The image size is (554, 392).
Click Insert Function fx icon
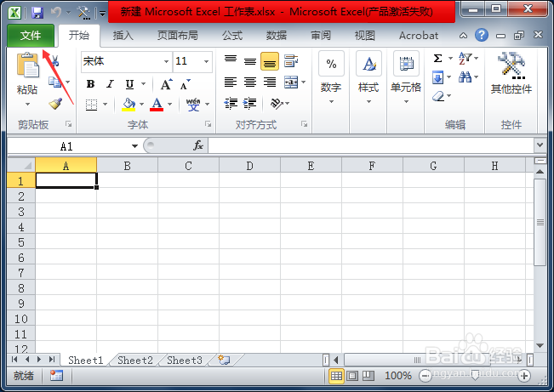pyautogui.click(x=198, y=145)
